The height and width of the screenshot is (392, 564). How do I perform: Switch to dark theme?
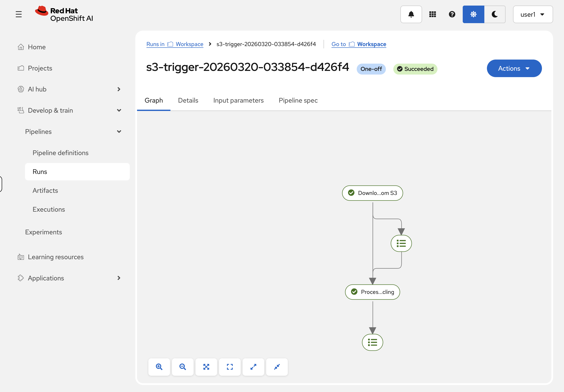[494, 14]
